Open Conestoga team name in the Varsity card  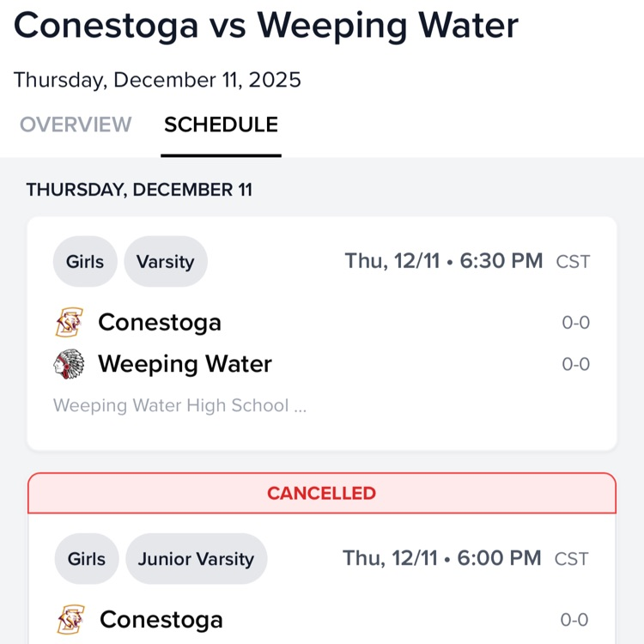pyautogui.click(x=160, y=323)
